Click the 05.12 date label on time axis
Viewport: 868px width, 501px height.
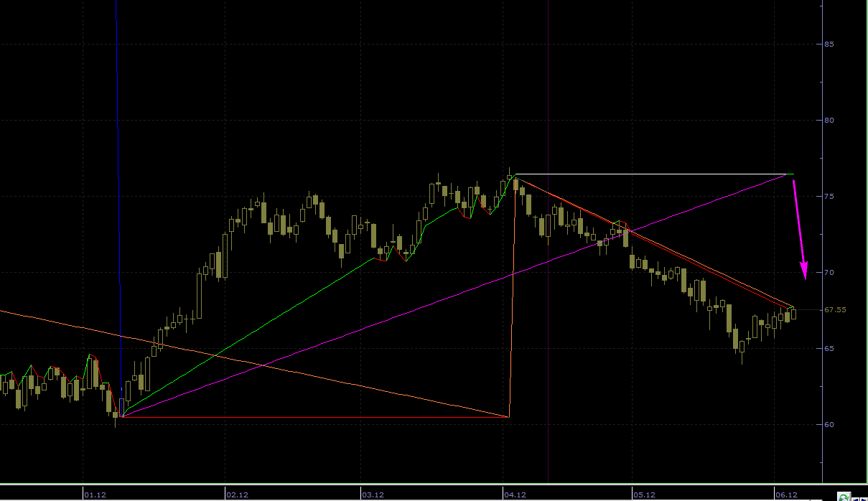644,495
